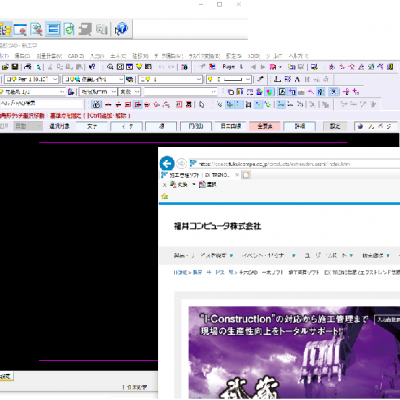The height and width of the screenshot is (400, 400).
Task: Open the ヘルプ menu in CAD
Action: (x=298, y=56)
